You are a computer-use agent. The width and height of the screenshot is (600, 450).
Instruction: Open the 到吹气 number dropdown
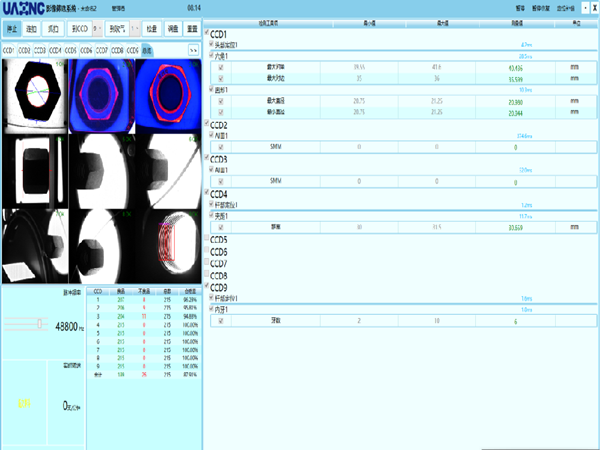pos(134,30)
